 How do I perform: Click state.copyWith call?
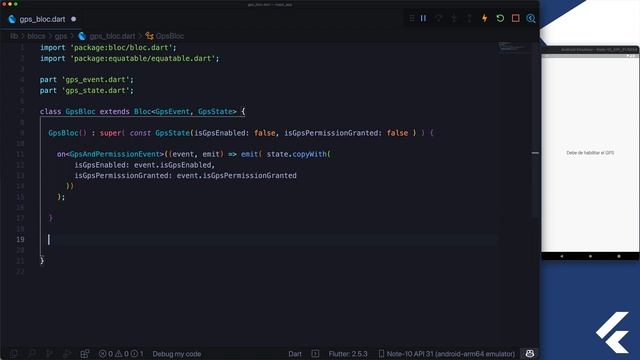(297, 154)
